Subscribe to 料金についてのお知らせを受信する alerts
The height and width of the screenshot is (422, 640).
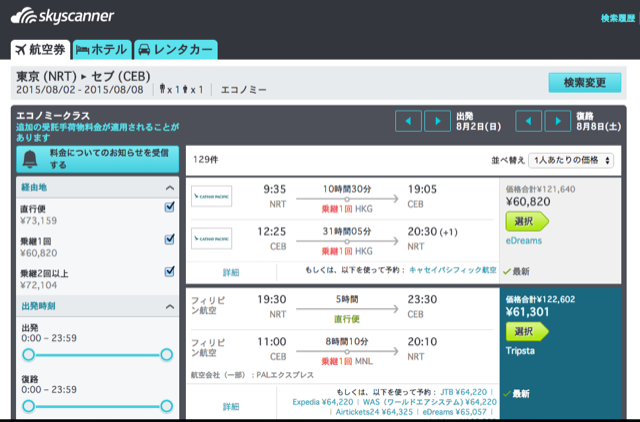pyautogui.click(x=98, y=159)
